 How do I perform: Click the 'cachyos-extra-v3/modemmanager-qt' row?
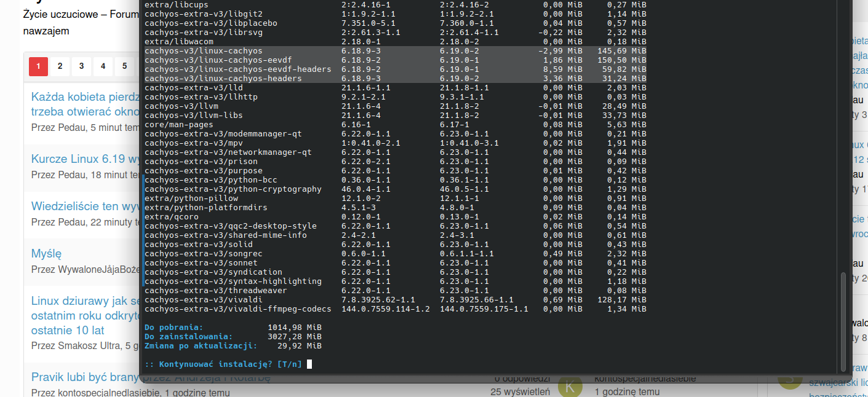(396, 134)
